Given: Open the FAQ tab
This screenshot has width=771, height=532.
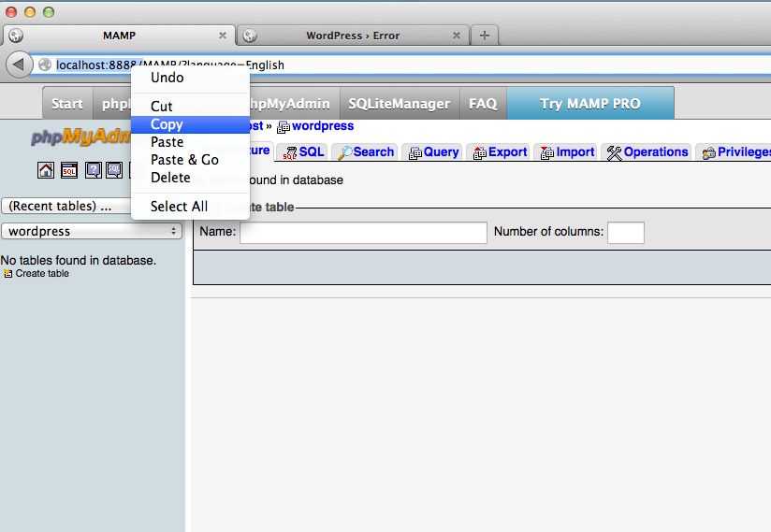Looking at the screenshot, I should click(x=483, y=104).
